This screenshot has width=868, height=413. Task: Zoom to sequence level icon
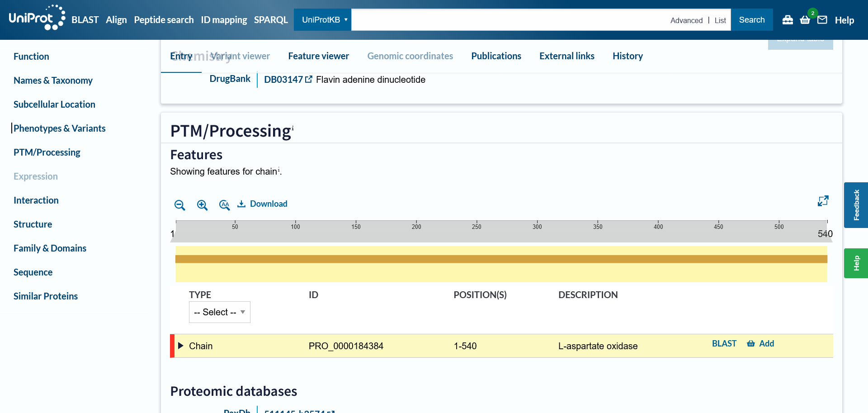[x=224, y=205]
